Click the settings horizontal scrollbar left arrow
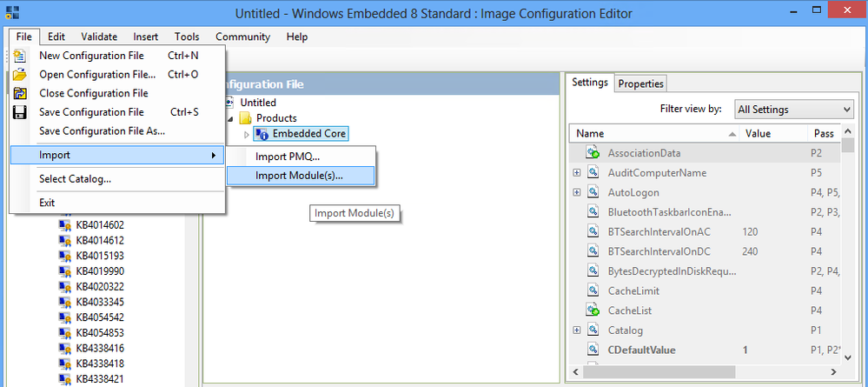The height and width of the screenshot is (387, 868). (x=576, y=371)
